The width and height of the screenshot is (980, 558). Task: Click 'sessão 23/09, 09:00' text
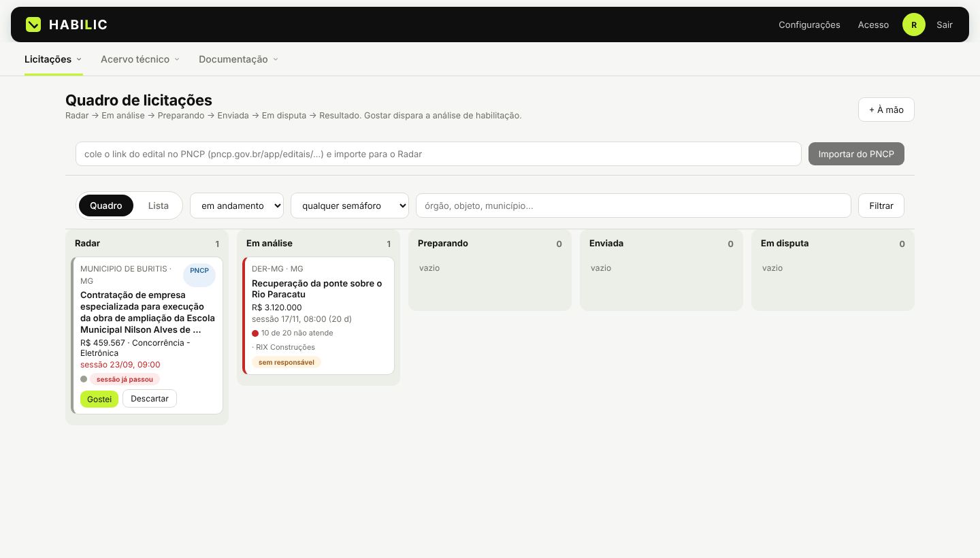pyautogui.click(x=120, y=365)
